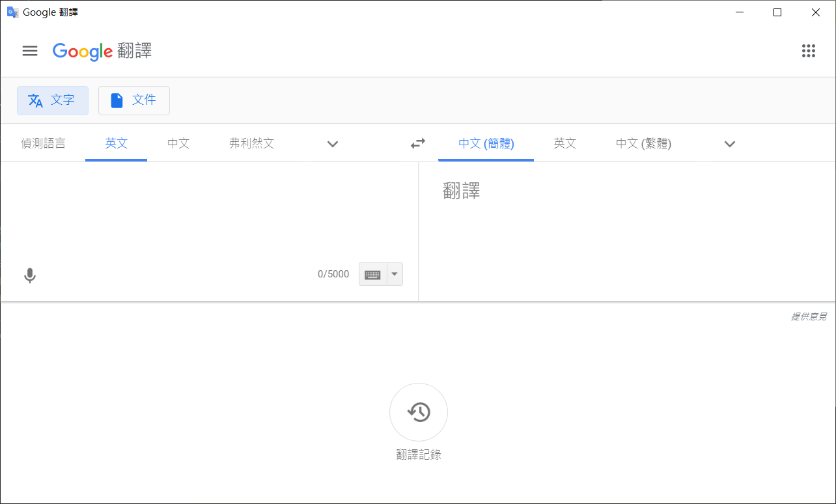836x504 pixels.
Task: Click the Google 翻譯 title bar icon
Action: 12,12
